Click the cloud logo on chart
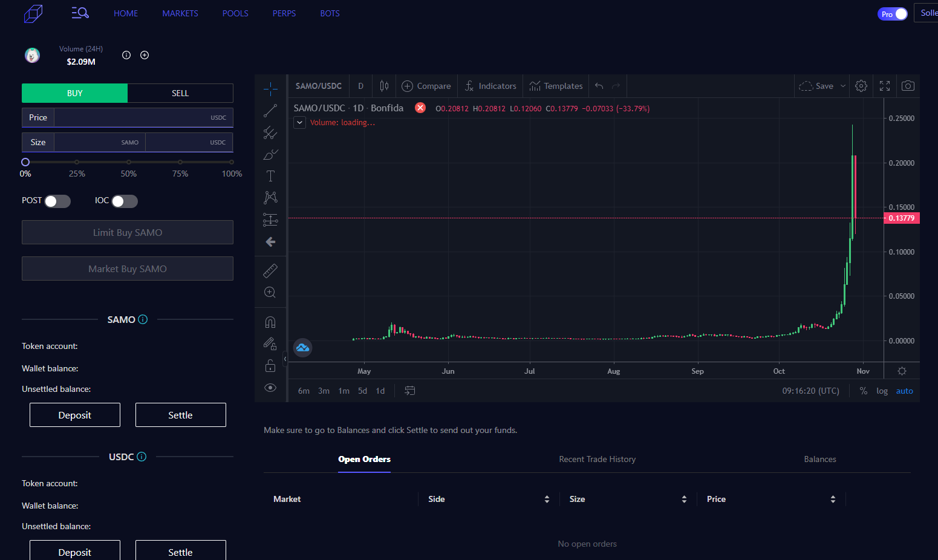Viewport: 938px width, 560px height. click(x=302, y=348)
